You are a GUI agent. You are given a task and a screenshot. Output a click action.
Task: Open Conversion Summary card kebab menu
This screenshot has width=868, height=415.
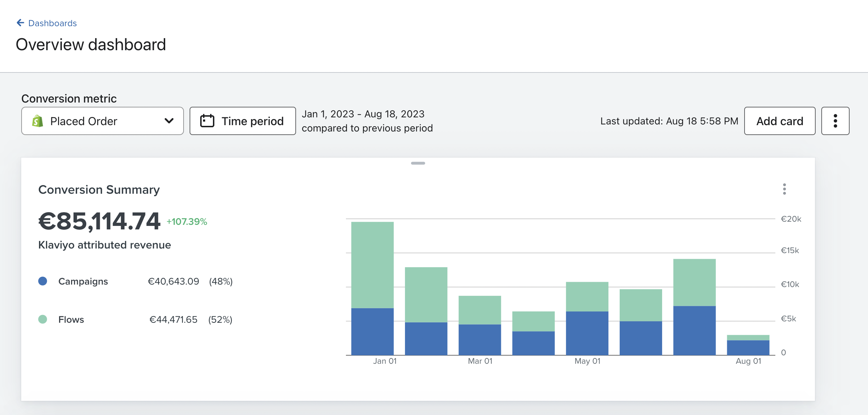pyautogui.click(x=784, y=189)
